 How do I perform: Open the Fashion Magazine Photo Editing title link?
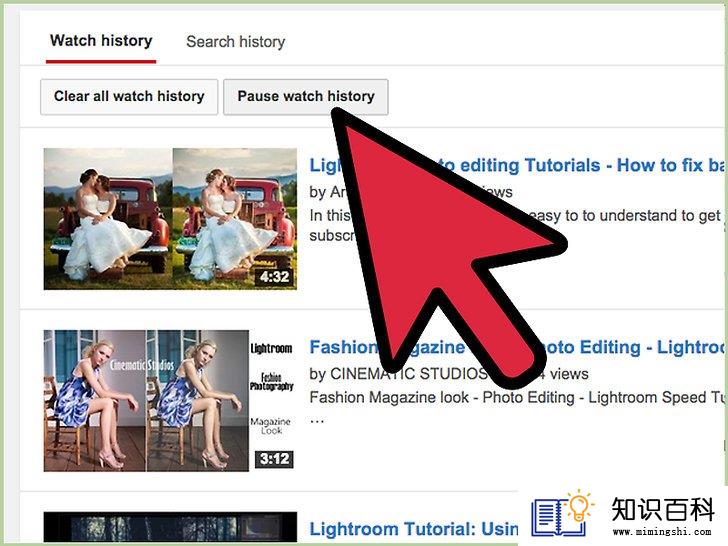517,347
